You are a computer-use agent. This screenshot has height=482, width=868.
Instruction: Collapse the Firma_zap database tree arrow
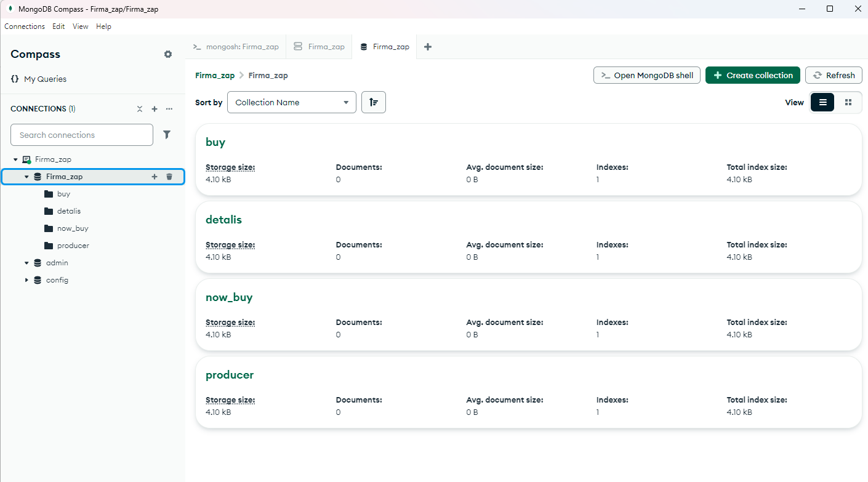26,177
